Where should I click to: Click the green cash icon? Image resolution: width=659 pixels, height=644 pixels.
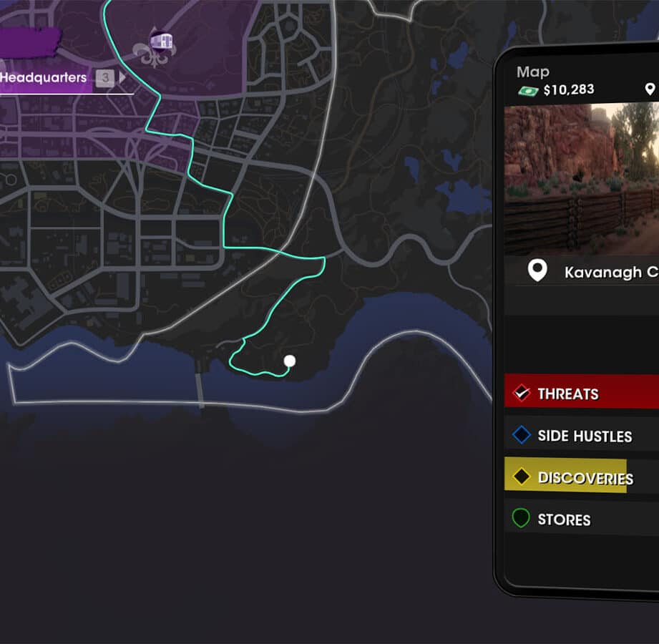(x=528, y=91)
